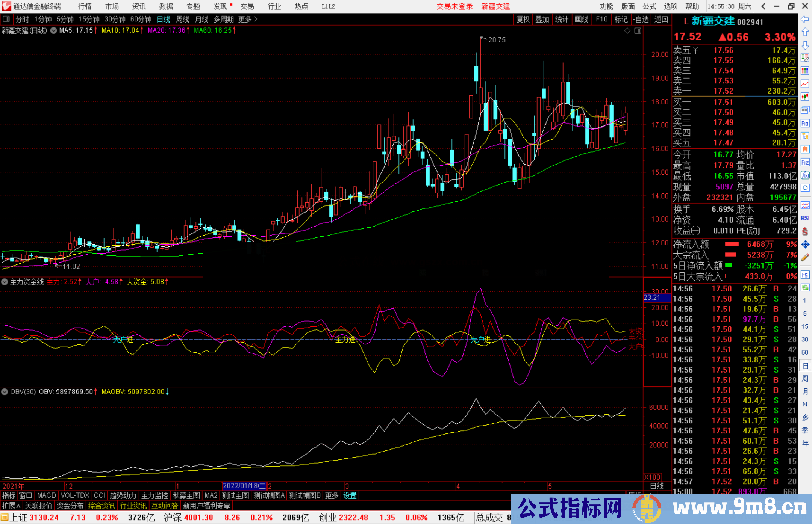Open the 行情 menu
812x524 pixels.
[85, 6]
